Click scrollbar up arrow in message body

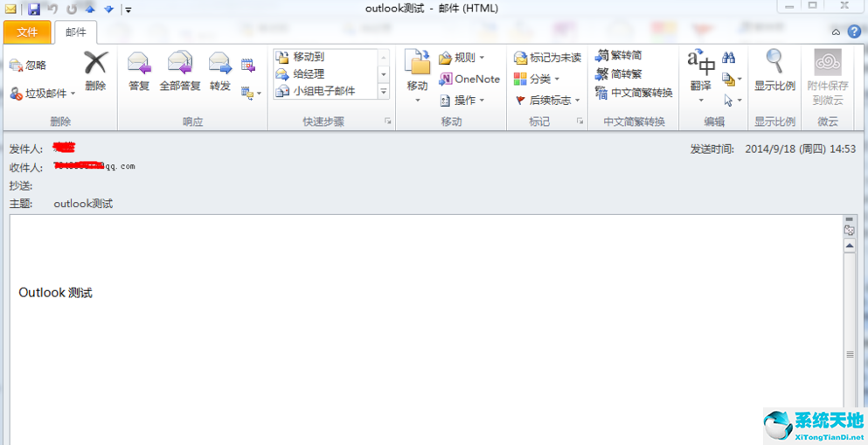click(850, 245)
